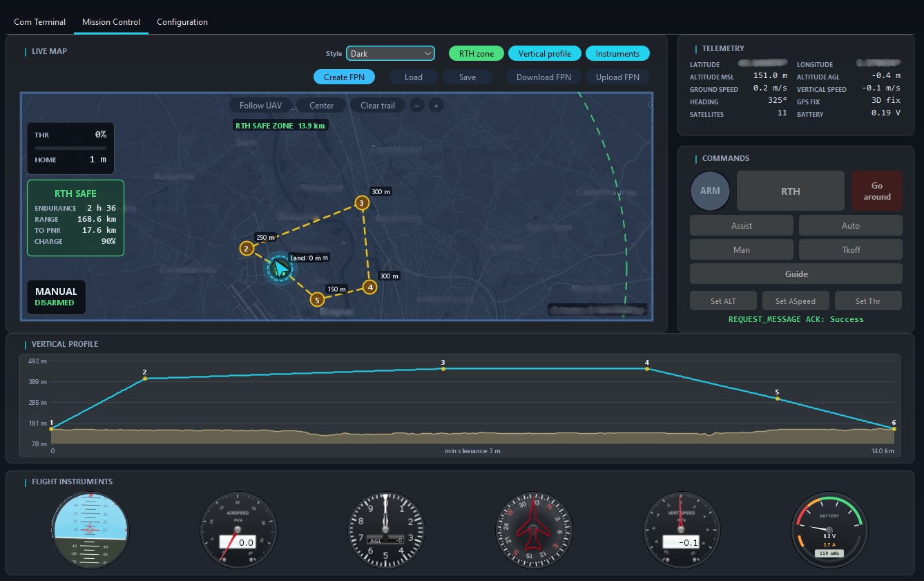Enable Follow UAV on the map
This screenshot has width=924, height=581.
coord(260,106)
